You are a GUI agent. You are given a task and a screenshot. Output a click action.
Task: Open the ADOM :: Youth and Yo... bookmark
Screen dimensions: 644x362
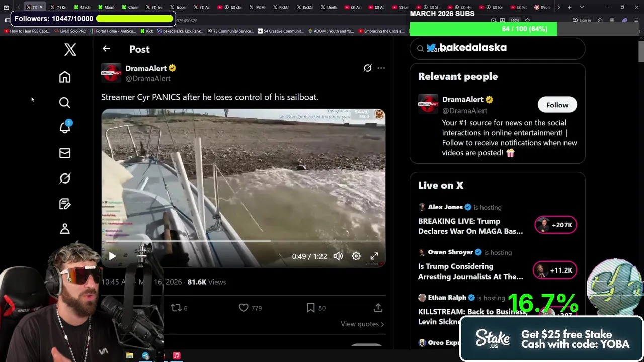point(331,31)
